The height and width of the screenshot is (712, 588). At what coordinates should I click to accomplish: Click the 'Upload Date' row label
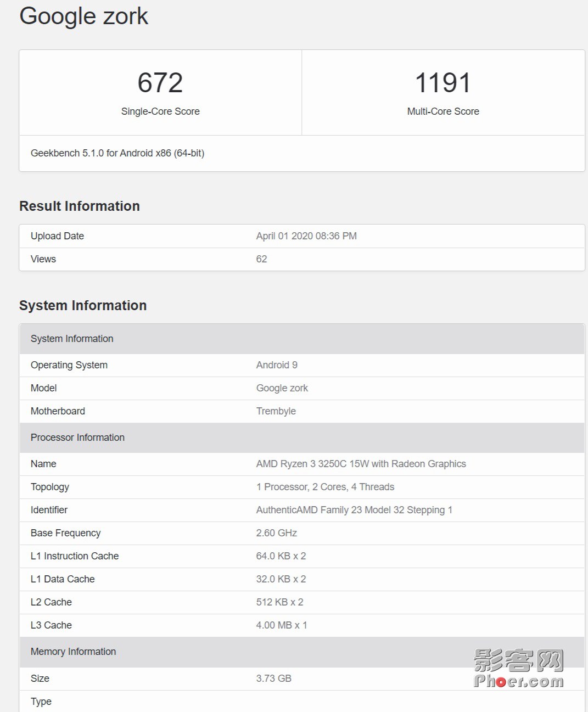click(57, 236)
